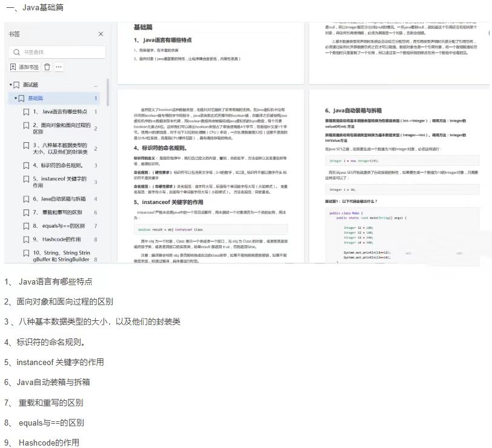
Task: Click heading 4、标识符的命名规则 in the page
Action: pos(161,148)
